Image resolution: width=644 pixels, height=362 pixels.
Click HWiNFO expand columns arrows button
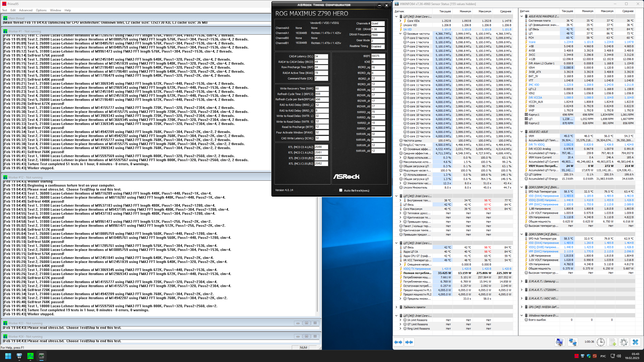click(x=398, y=342)
